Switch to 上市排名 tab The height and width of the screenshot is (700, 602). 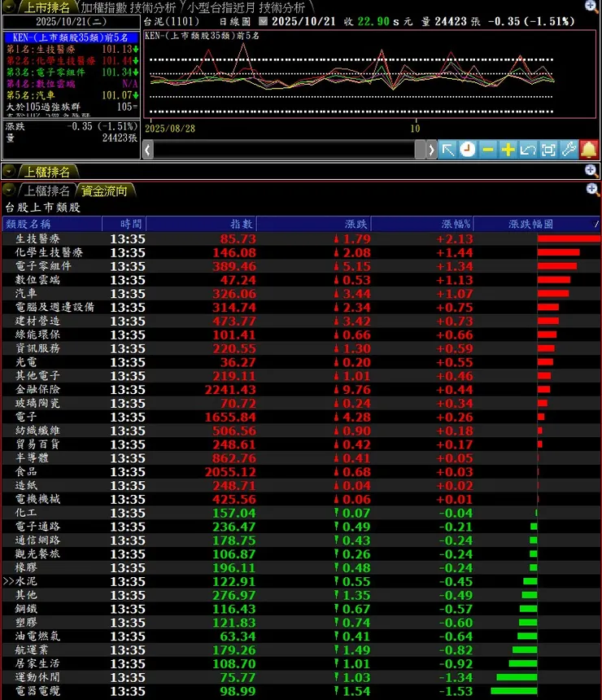point(46,7)
